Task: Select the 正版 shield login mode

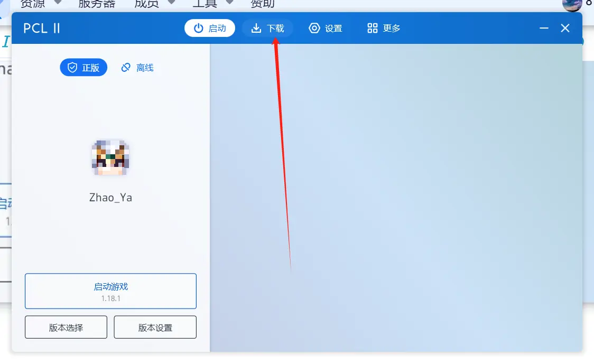Action: click(x=83, y=68)
